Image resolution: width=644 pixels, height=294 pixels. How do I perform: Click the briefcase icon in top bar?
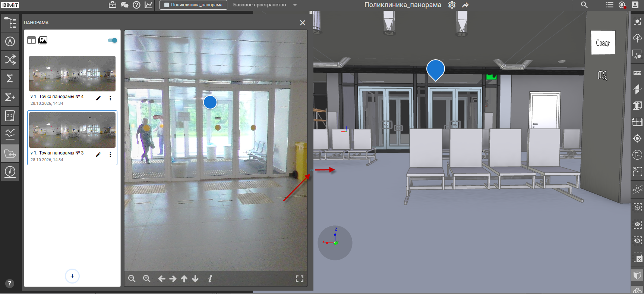(x=113, y=5)
